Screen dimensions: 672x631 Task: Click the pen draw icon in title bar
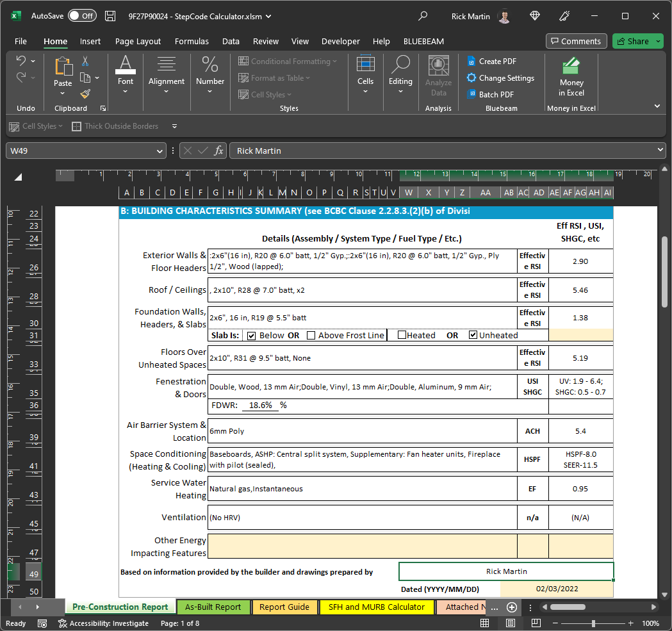[x=564, y=16]
